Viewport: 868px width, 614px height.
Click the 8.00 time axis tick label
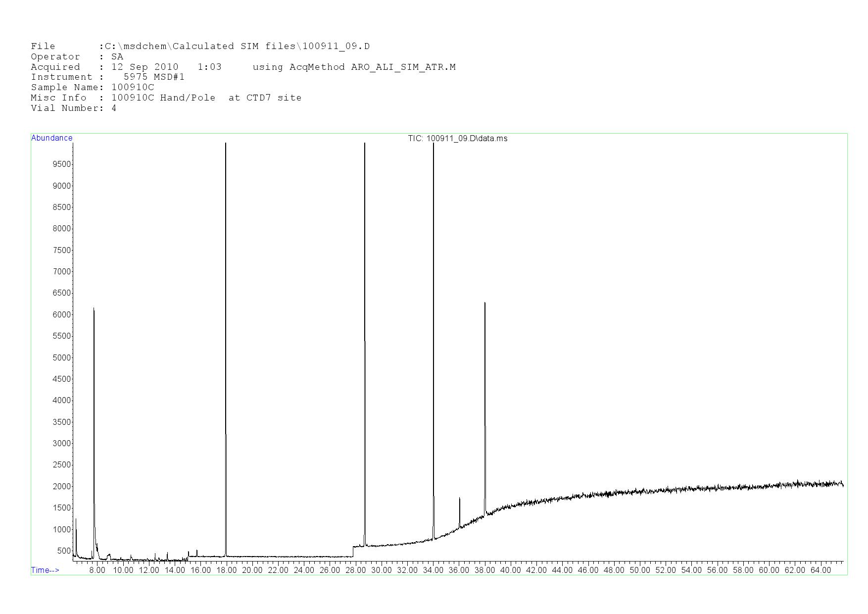point(97,570)
